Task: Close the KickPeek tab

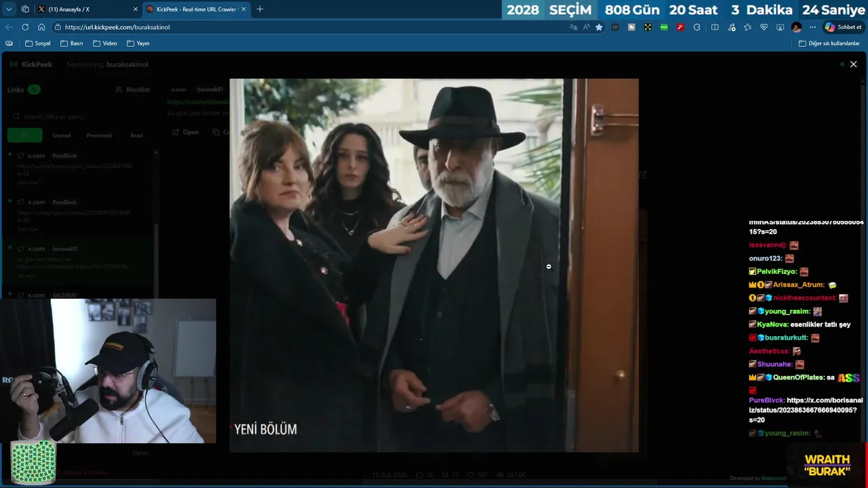Action: tap(243, 9)
